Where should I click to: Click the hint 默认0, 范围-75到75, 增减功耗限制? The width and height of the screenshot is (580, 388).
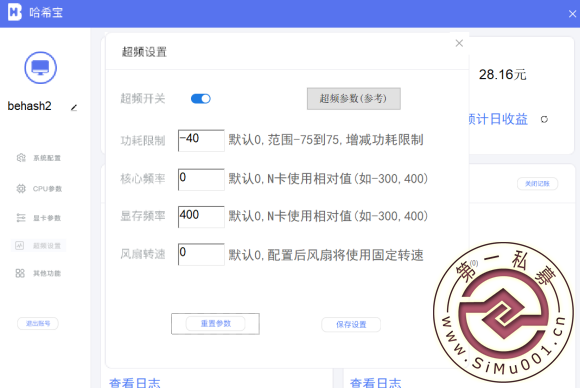(326, 140)
